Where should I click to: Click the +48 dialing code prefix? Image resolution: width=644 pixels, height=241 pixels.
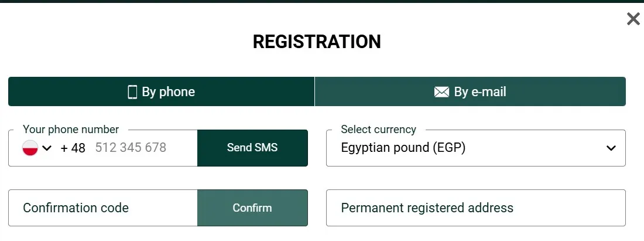(73, 148)
